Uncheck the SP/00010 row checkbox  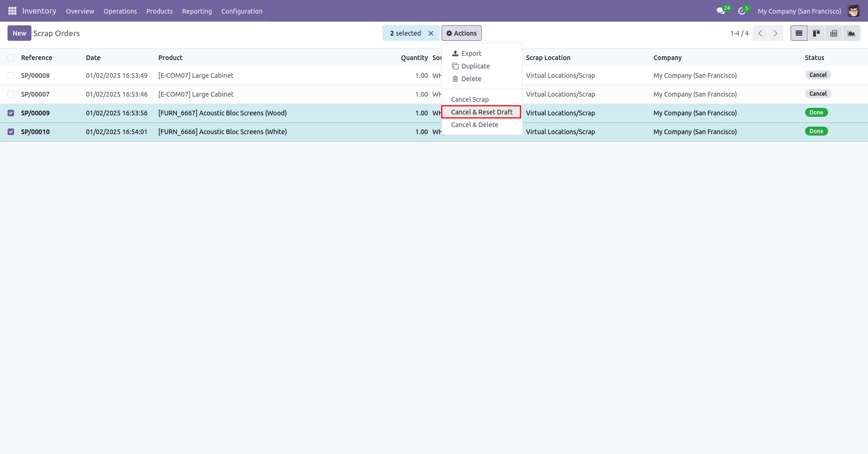pyautogui.click(x=11, y=132)
